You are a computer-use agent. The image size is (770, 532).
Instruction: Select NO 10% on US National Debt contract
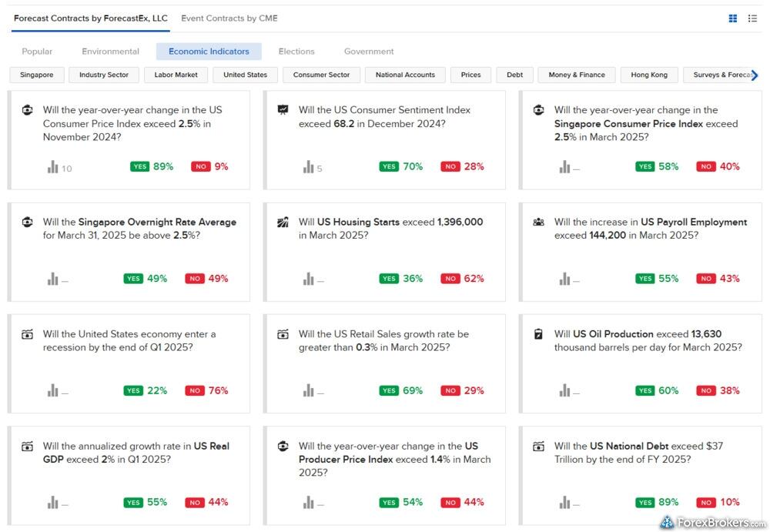(718, 502)
